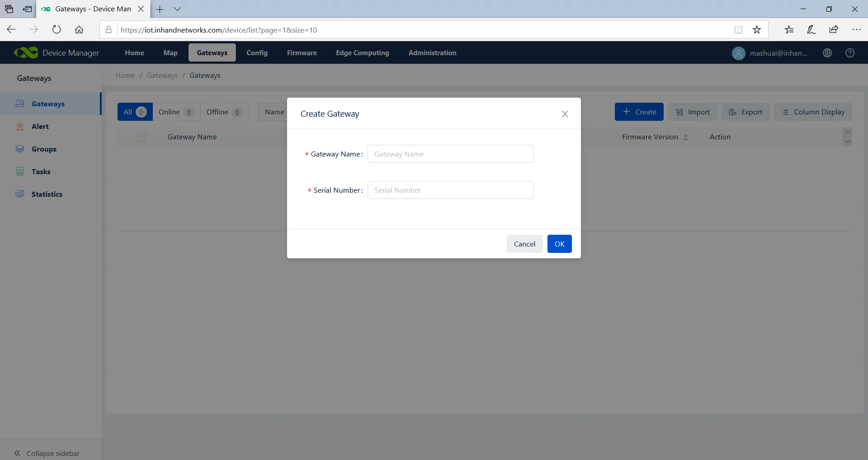Open the Administration navigation tab
This screenshot has height=460, width=868.
pos(432,52)
